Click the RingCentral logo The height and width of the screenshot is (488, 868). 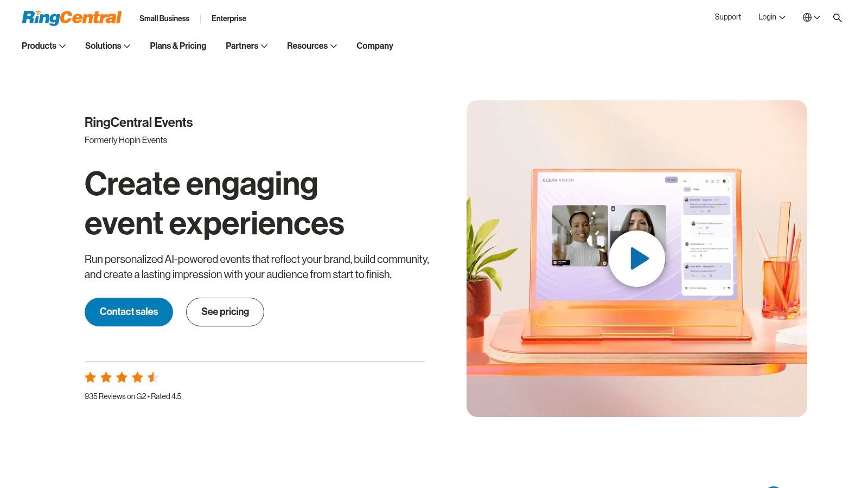pyautogui.click(x=71, y=17)
